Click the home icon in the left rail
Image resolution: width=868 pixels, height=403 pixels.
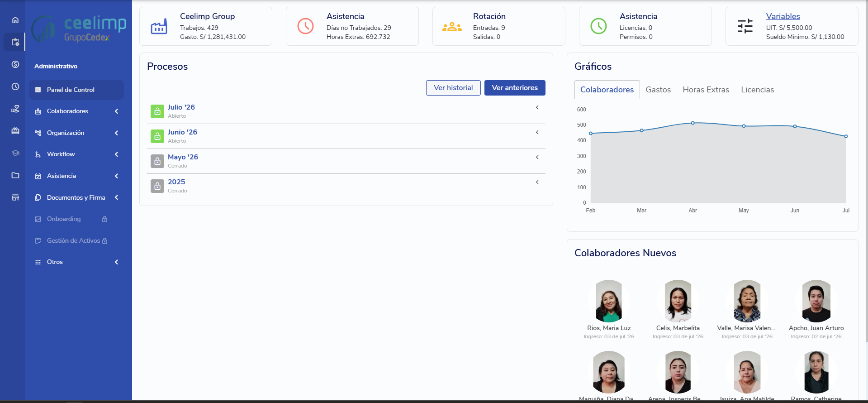pos(15,20)
